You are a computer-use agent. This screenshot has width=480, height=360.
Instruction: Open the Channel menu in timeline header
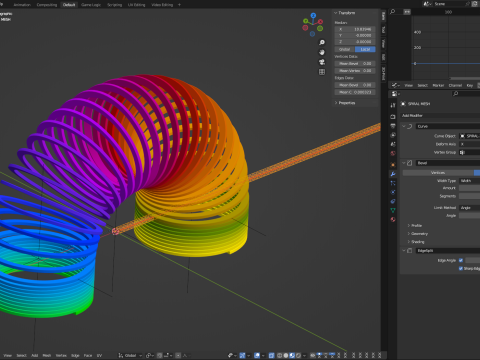[x=455, y=86]
